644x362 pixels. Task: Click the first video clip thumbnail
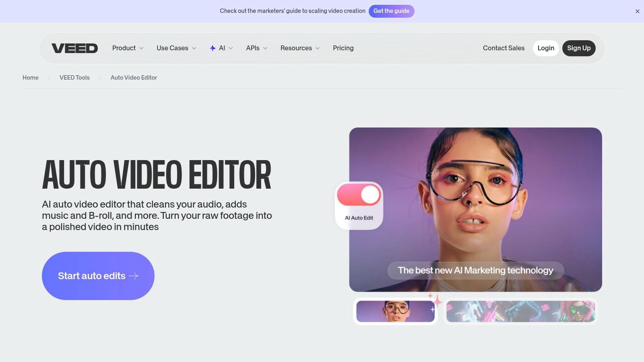click(x=396, y=311)
